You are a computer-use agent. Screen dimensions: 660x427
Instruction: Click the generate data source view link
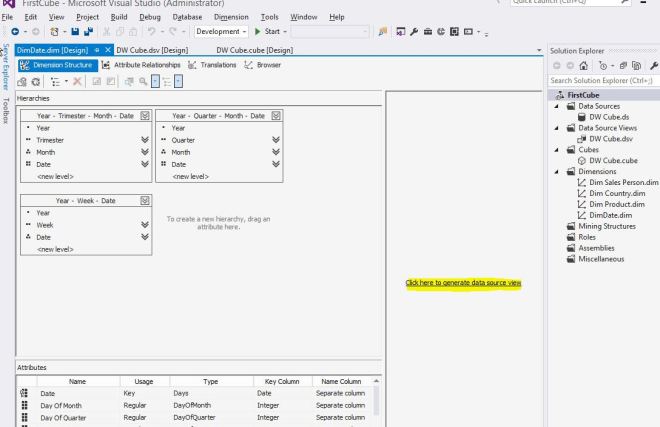click(463, 283)
